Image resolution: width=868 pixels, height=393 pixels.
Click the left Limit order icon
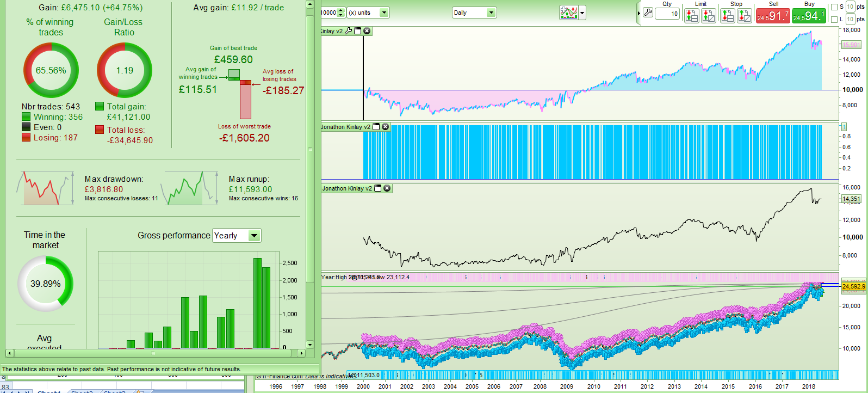pos(692,16)
